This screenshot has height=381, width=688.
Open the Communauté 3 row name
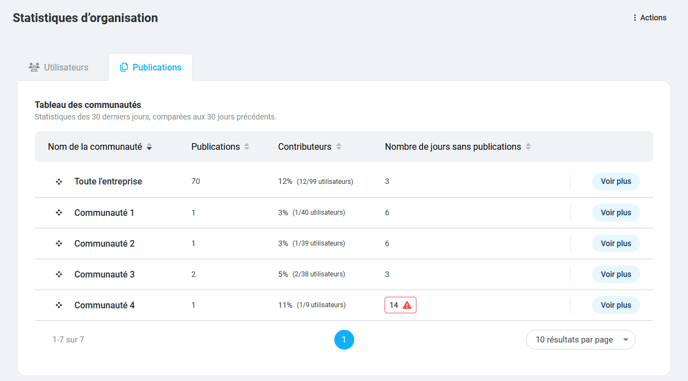point(104,274)
